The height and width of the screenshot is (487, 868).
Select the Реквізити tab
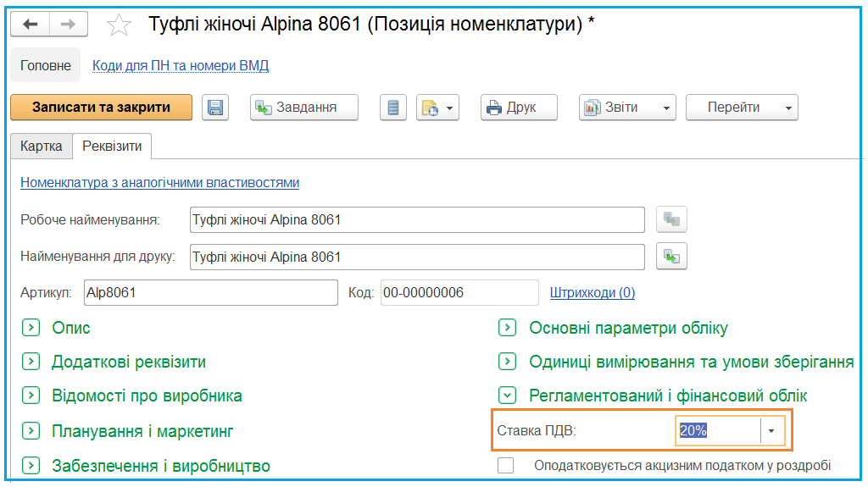click(112, 147)
